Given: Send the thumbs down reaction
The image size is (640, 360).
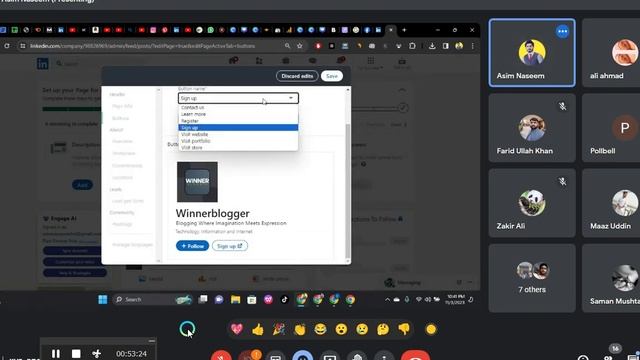Looking at the screenshot, I should (404, 329).
